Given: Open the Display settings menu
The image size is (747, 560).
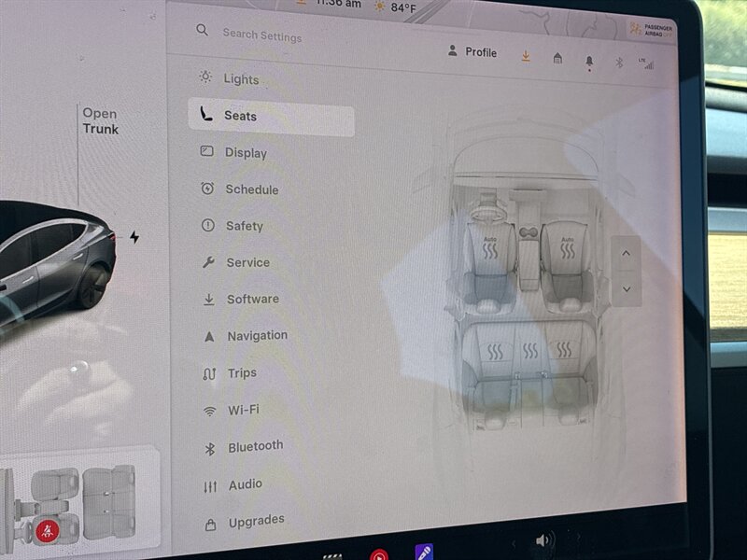Looking at the screenshot, I should pos(233,152).
